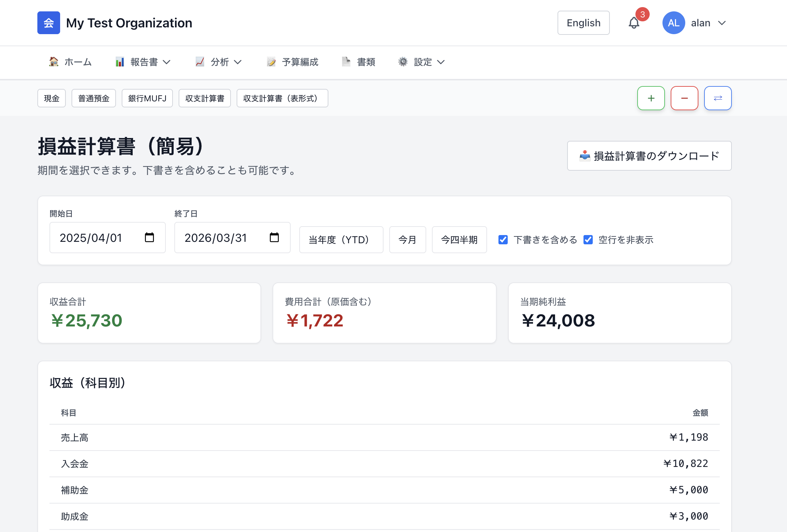Click the 開始日 date input field

coord(96,238)
